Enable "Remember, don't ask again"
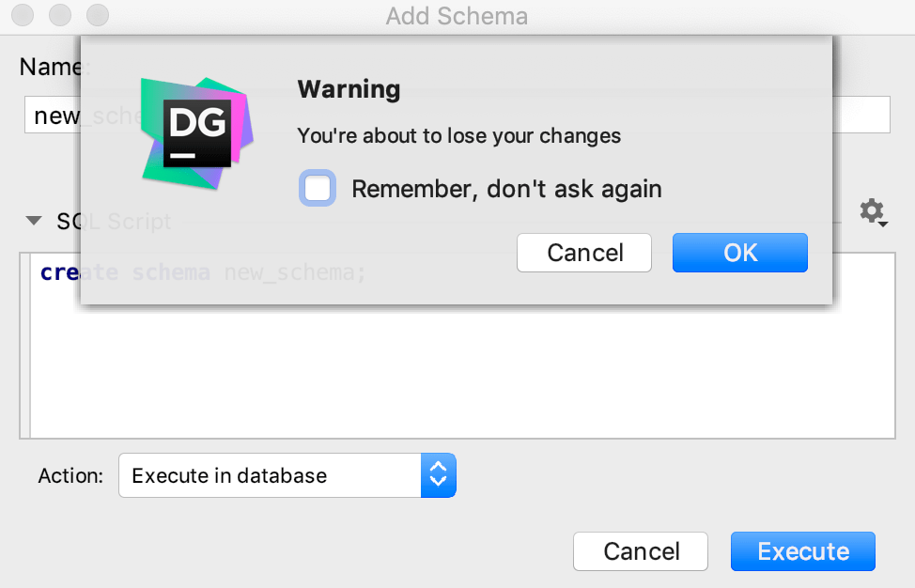 tap(317, 188)
